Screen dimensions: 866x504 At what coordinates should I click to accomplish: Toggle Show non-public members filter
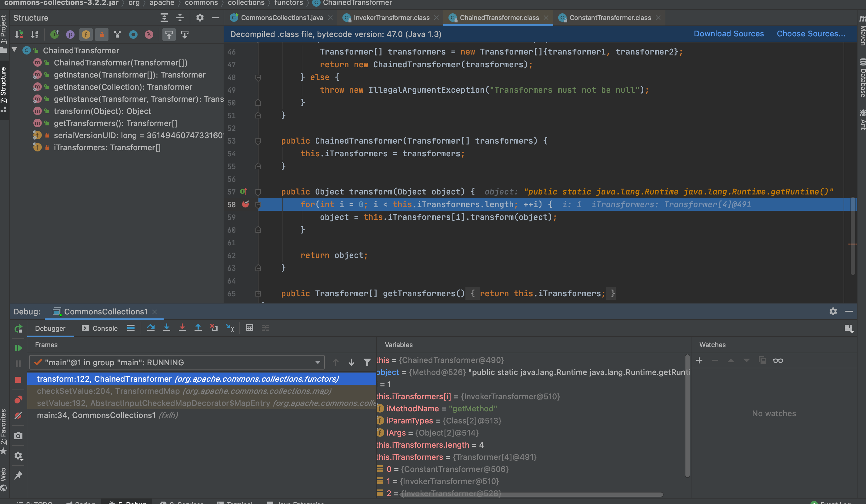pos(102,34)
